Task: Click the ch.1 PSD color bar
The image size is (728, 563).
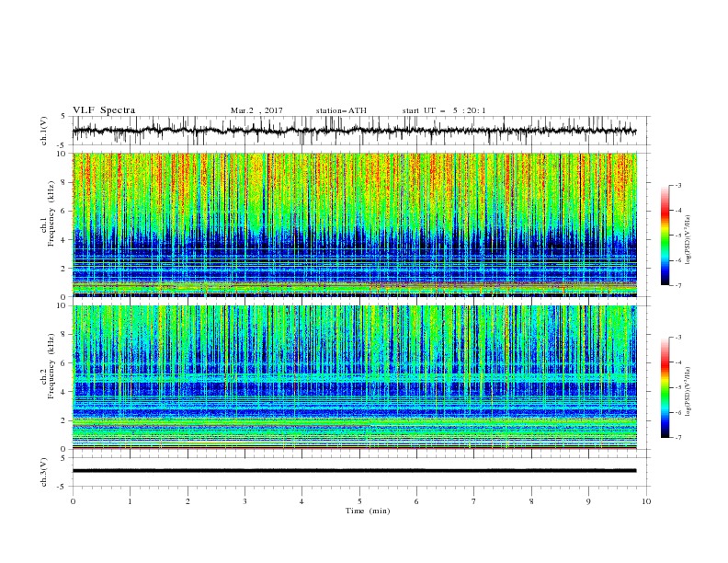Action: coord(665,236)
